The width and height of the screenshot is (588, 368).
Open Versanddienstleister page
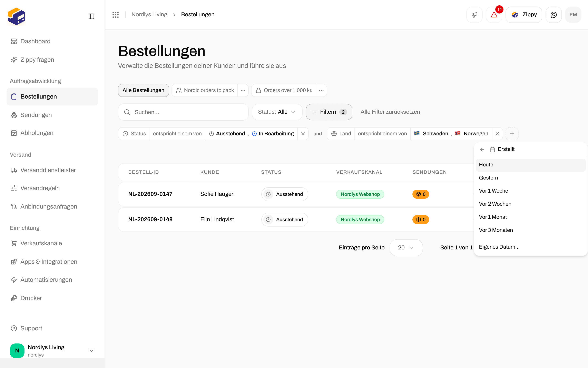pyautogui.click(x=52, y=170)
